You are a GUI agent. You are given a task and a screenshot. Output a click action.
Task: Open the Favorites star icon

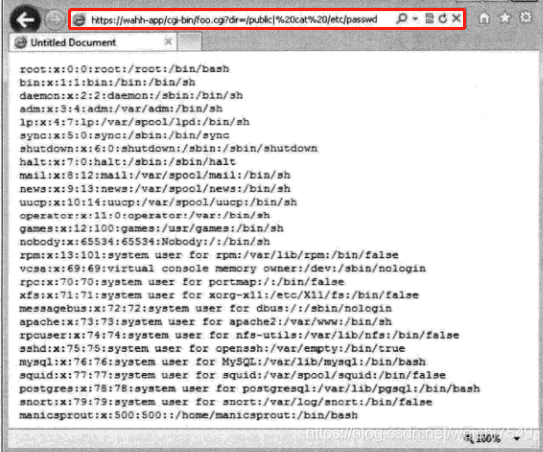(x=505, y=18)
